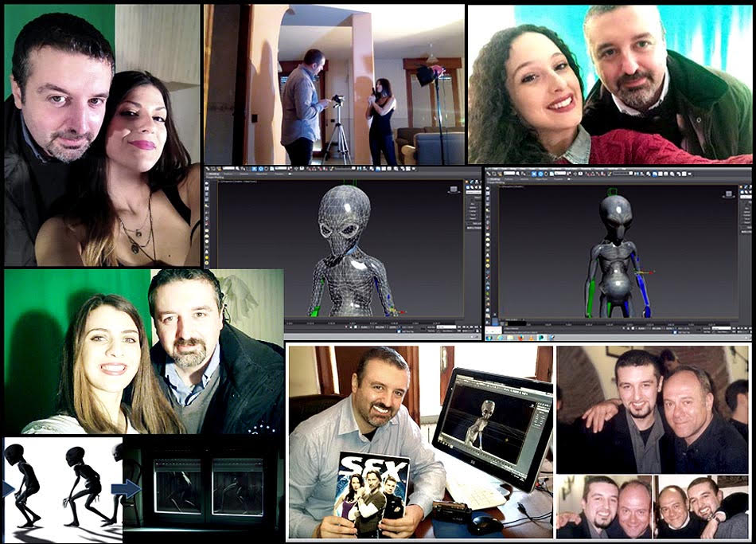Viewport: 756px width, 544px height.
Task: Activate Select and Move in shaded alien window
Action: tap(540, 174)
